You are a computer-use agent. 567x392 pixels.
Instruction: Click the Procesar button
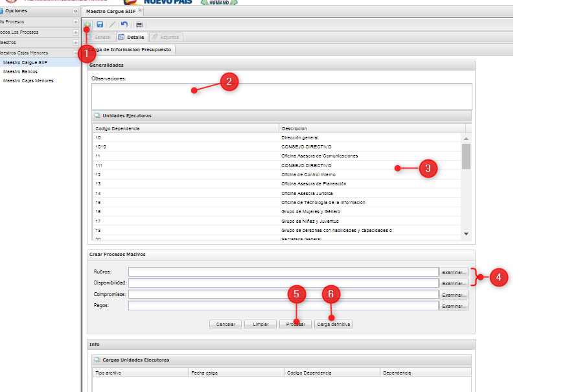pyautogui.click(x=295, y=324)
